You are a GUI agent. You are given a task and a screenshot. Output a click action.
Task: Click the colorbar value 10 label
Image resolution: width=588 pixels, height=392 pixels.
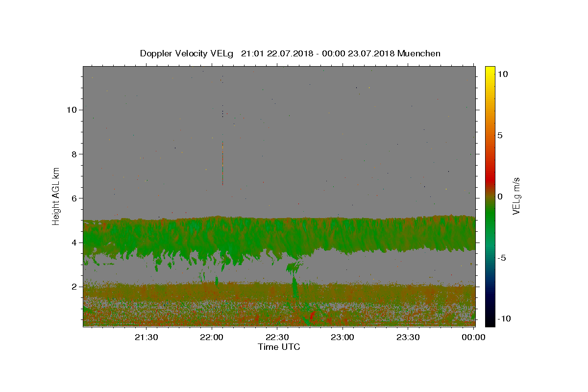tap(503, 74)
